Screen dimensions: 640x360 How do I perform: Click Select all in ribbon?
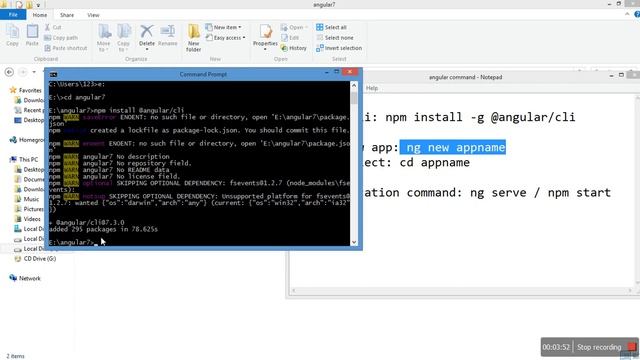tap(331, 27)
